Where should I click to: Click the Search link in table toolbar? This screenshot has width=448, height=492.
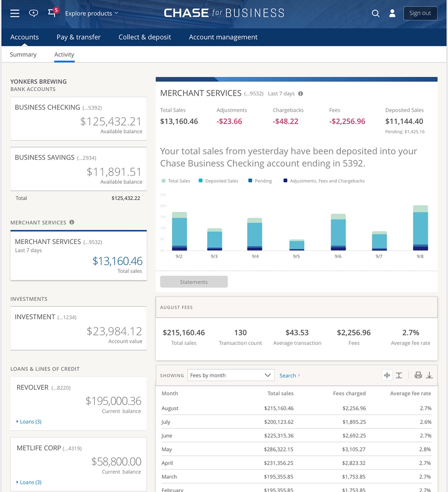[289, 375]
